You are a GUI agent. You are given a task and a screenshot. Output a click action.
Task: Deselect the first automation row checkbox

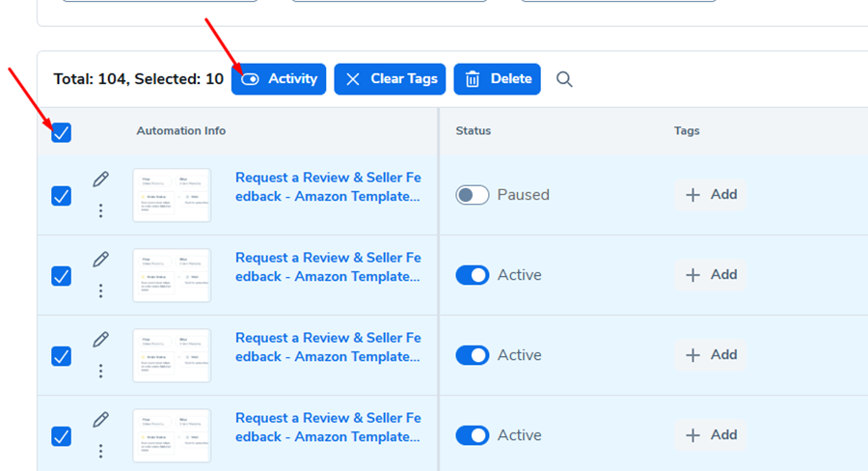pos(61,196)
